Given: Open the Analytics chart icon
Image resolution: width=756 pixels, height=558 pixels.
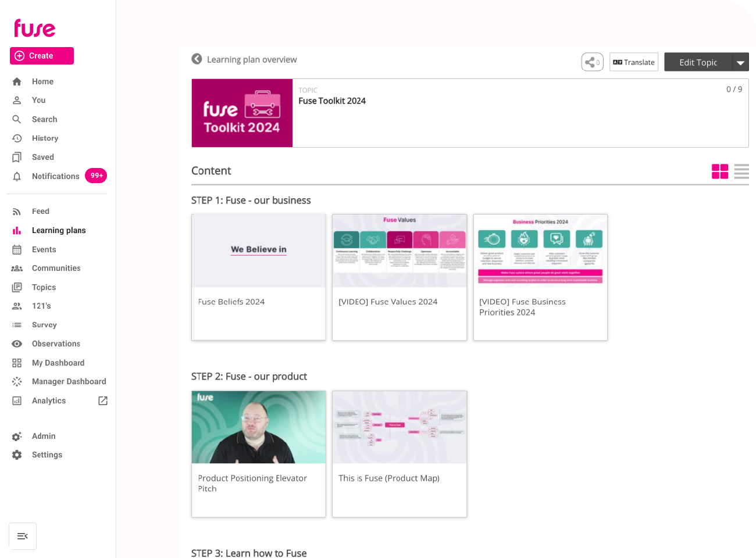Looking at the screenshot, I should pyautogui.click(x=17, y=401).
